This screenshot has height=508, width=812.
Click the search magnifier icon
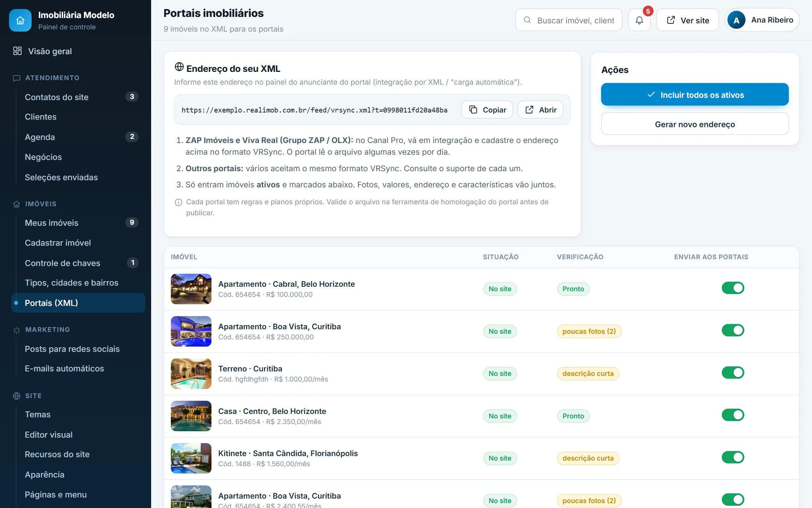coord(527,20)
